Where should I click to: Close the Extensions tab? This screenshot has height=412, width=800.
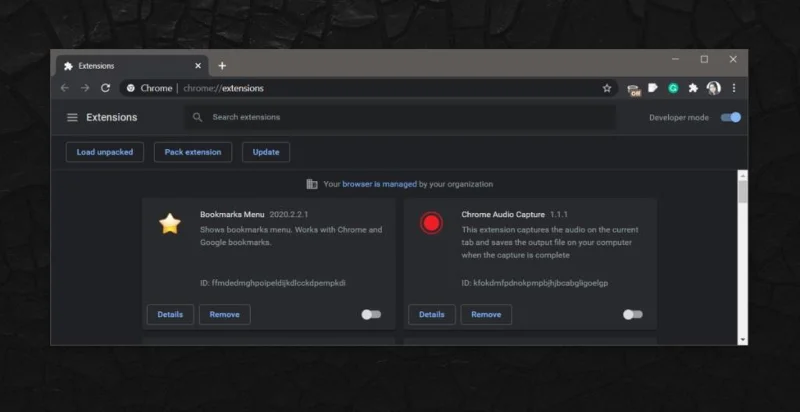click(x=198, y=66)
